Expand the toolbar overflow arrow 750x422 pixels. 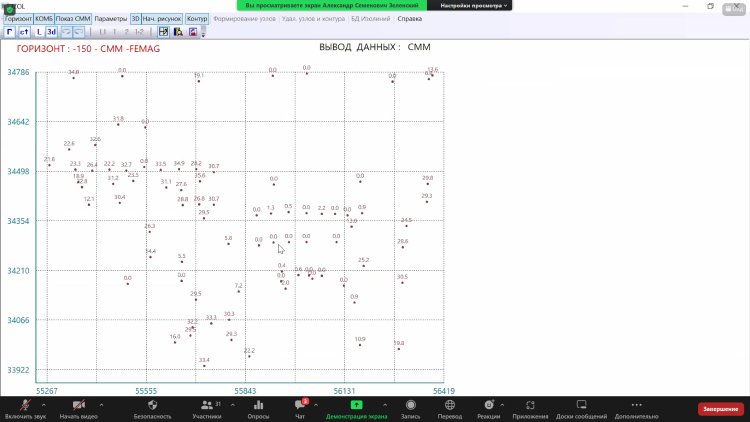(x=203, y=33)
